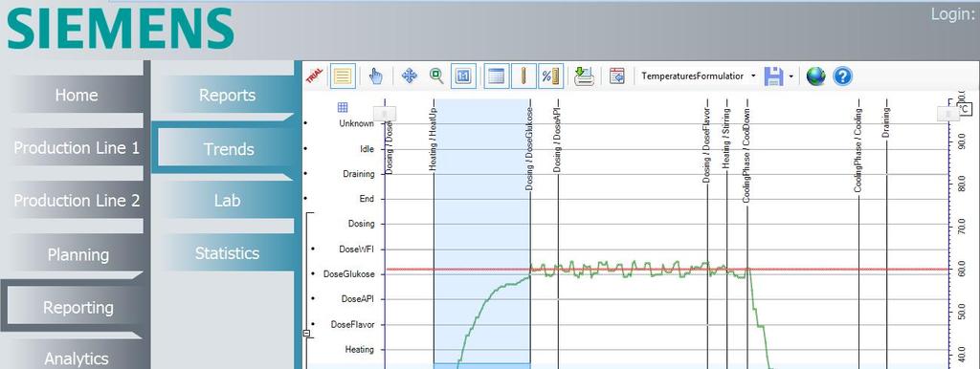
Task: Toggle the data table view icon
Action: pyautogui.click(x=496, y=76)
